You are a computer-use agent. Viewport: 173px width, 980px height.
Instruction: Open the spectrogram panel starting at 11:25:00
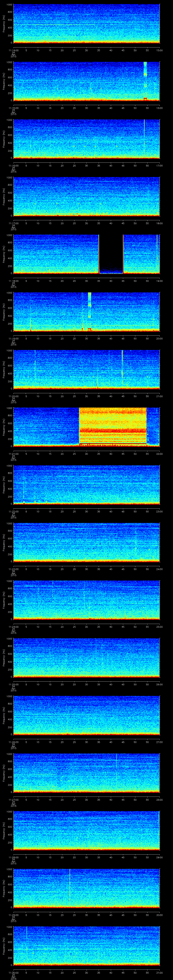pos(87,658)
